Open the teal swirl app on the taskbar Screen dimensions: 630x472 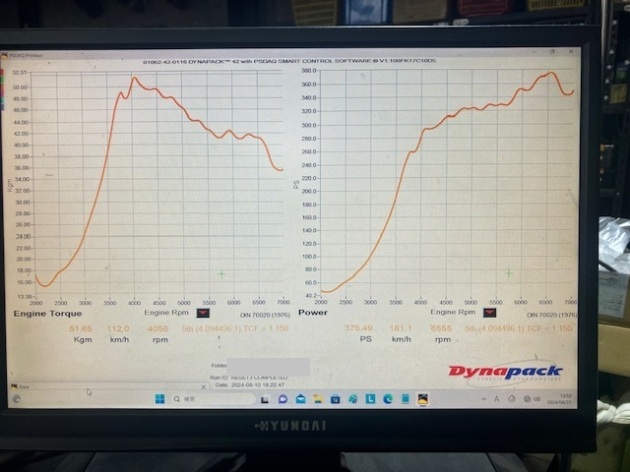pyautogui.click(x=353, y=399)
